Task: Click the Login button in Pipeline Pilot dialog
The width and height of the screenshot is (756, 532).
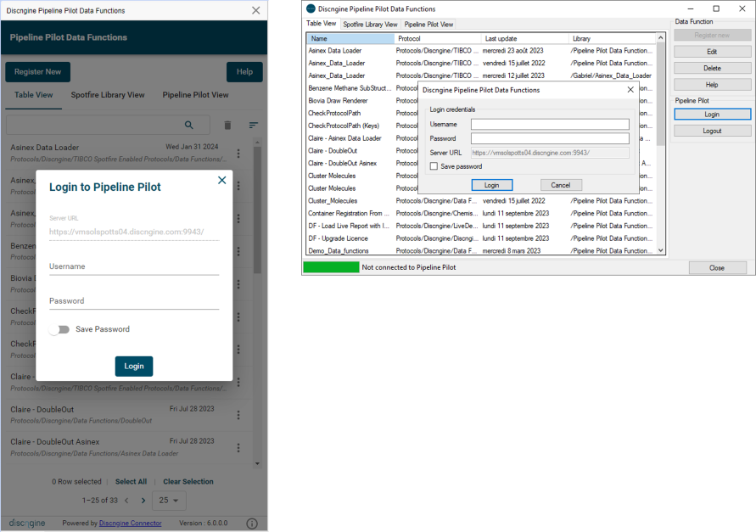Action: pyautogui.click(x=134, y=366)
